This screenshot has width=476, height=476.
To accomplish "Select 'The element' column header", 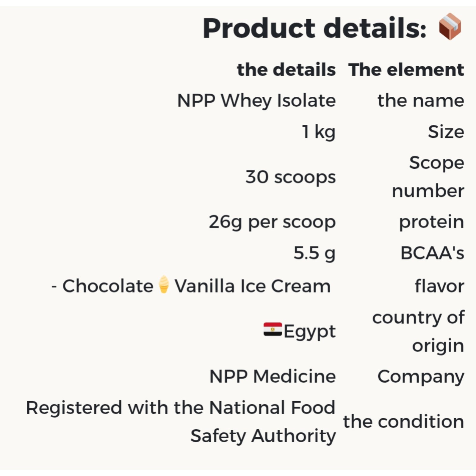I will pos(406,70).
